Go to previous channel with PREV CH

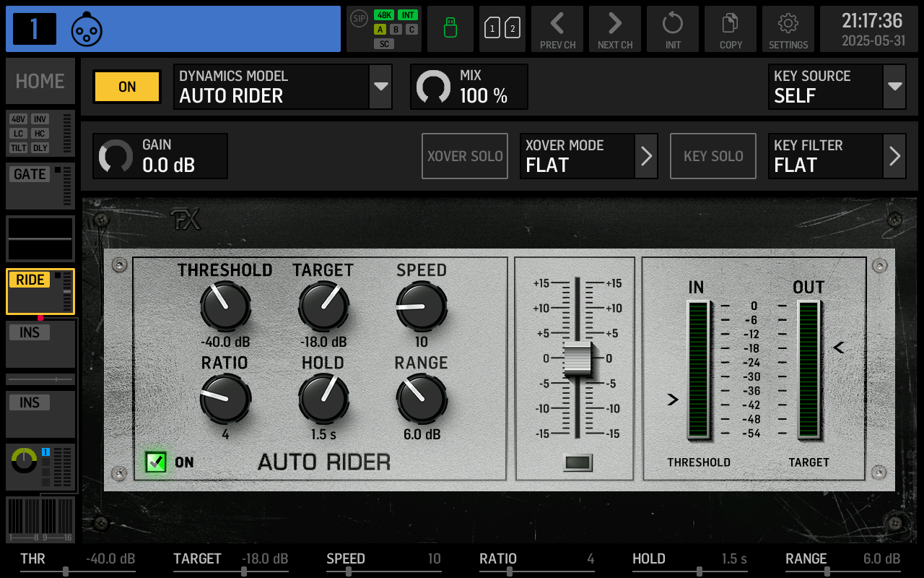(x=557, y=29)
